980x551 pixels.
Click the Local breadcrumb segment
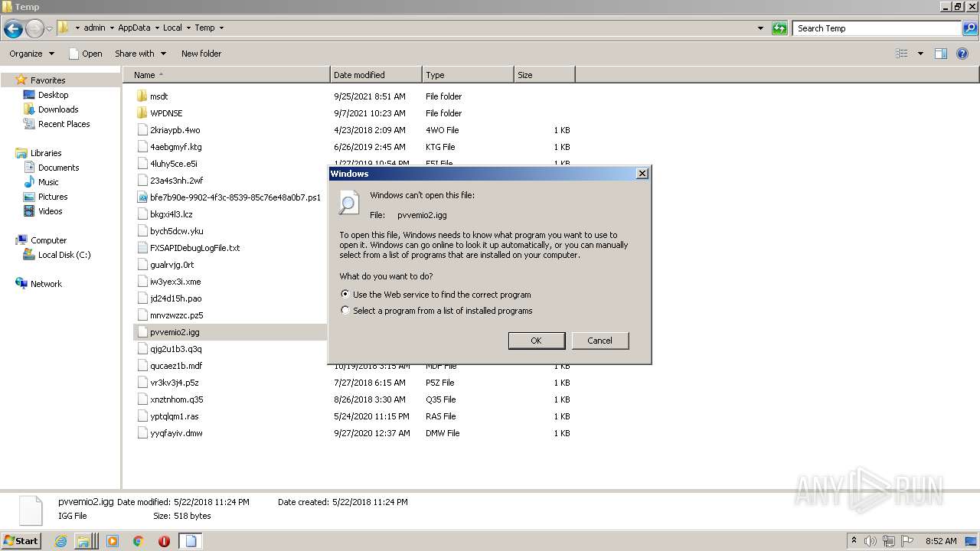172,28
